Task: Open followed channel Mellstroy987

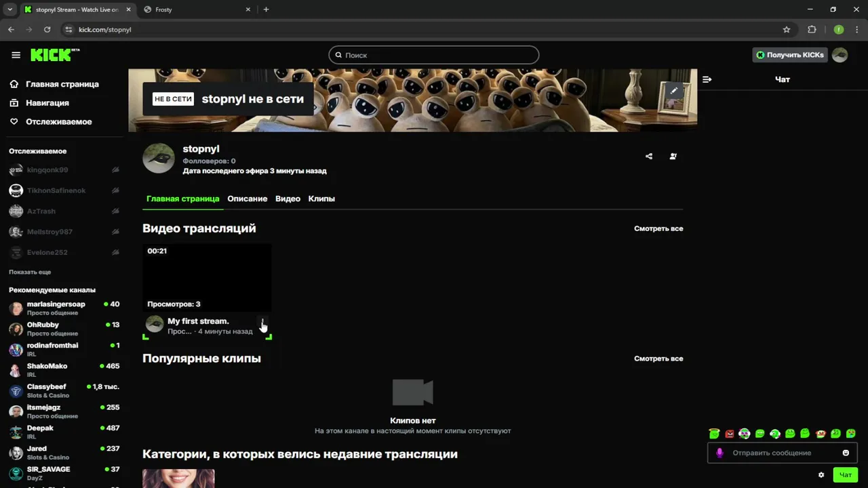Action: (x=64, y=232)
